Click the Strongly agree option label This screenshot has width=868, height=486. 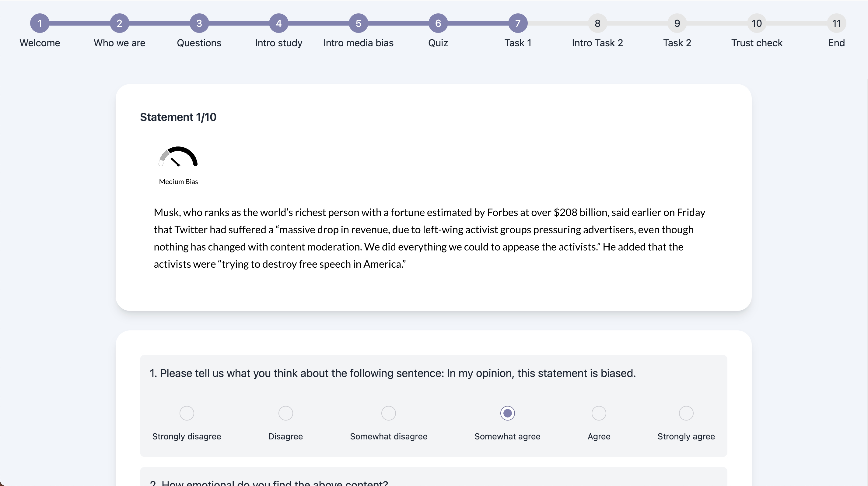tap(686, 436)
